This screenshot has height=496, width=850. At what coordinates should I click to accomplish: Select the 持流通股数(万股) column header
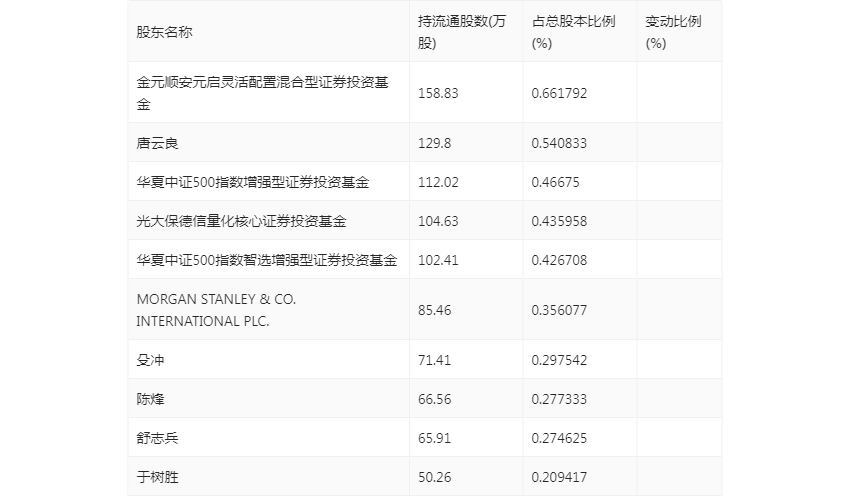(462, 32)
